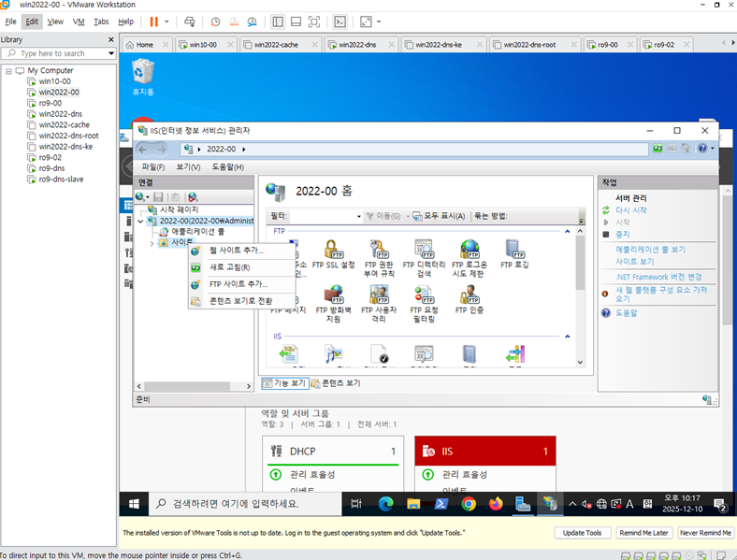Viewport: 737px width, 560px height.
Task: Open Firefox from the Windows taskbar
Action: click(496, 504)
